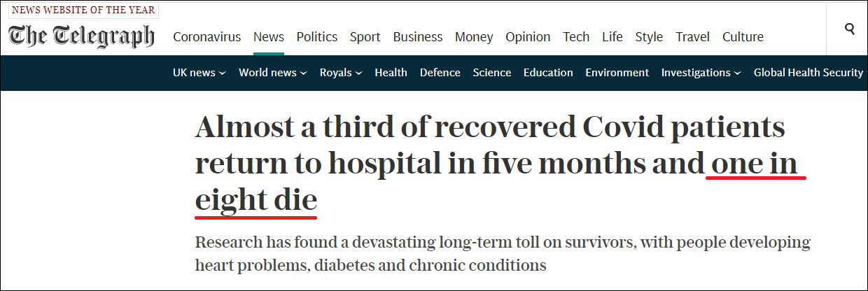Go to the Politics section
868x291 pixels.
(x=316, y=37)
